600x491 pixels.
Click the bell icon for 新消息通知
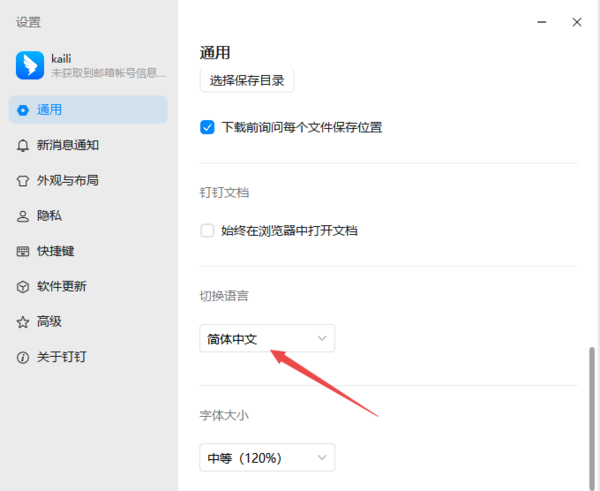[24, 145]
